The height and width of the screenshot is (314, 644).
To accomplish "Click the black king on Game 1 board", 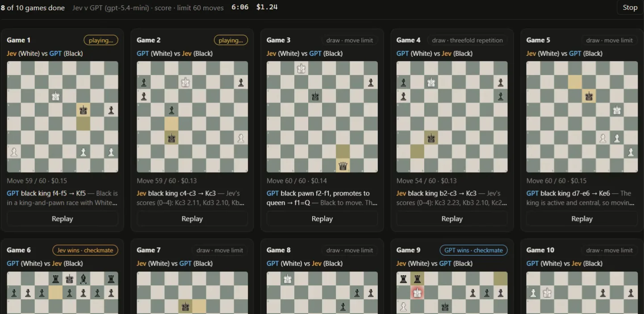I will [x=83, y=110].
